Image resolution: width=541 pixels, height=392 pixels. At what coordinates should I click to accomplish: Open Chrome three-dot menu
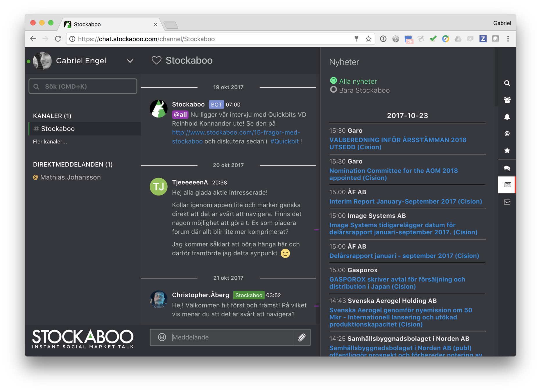pyautogui.click(x=508, y=39)
